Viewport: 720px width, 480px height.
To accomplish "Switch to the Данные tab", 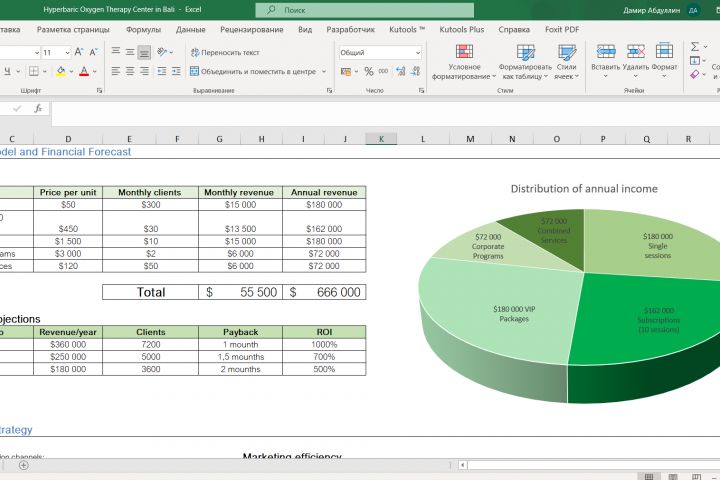I will pos(191,29).
